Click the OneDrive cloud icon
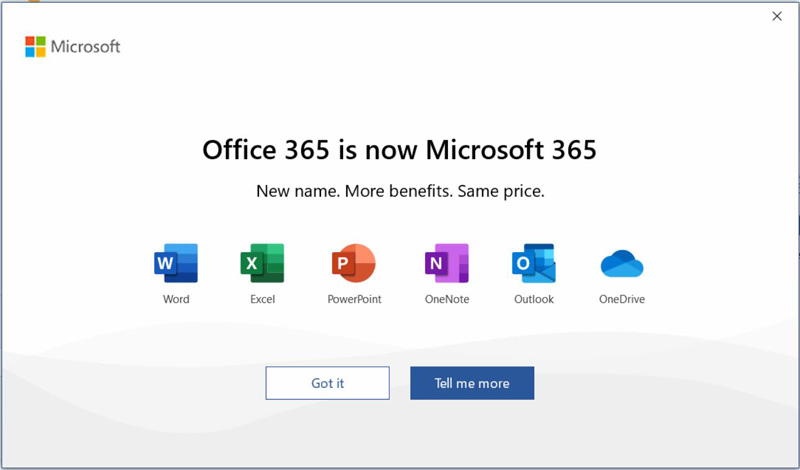This screenshot has height=470, width=800. (x=622, y=264)
